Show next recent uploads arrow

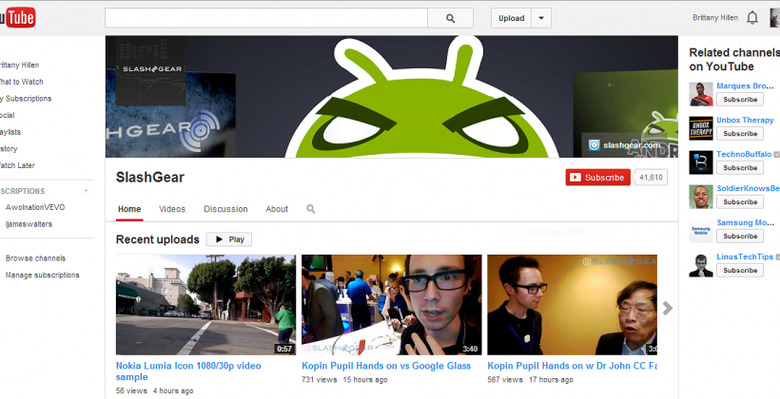point(668,308)
